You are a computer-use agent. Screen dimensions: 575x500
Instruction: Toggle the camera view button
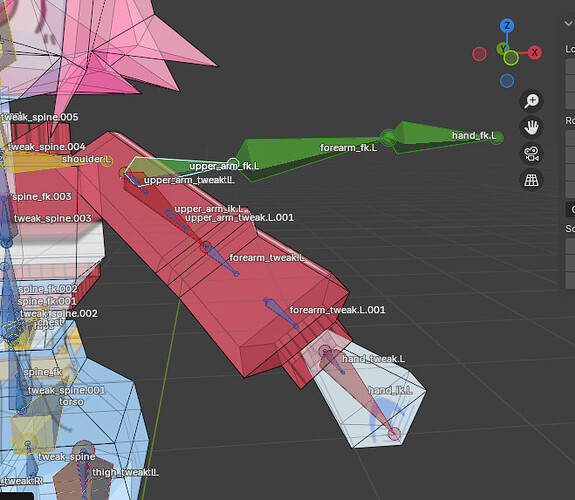pos(531,154)
